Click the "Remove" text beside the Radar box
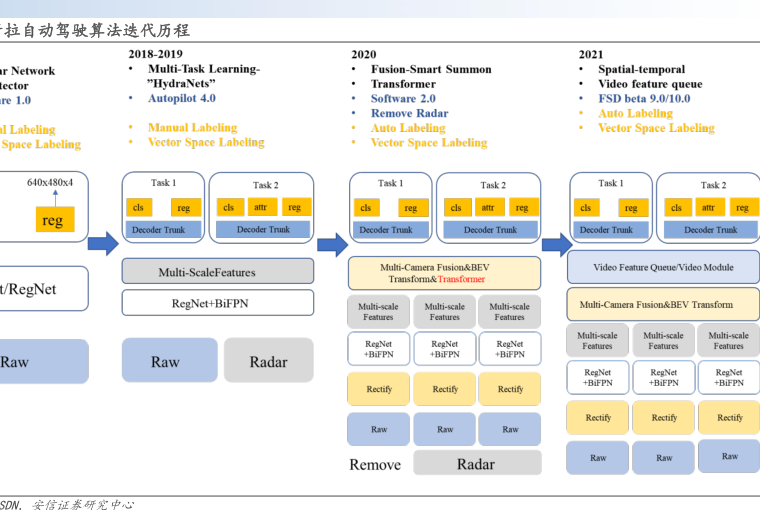 [x=375, y=464]
